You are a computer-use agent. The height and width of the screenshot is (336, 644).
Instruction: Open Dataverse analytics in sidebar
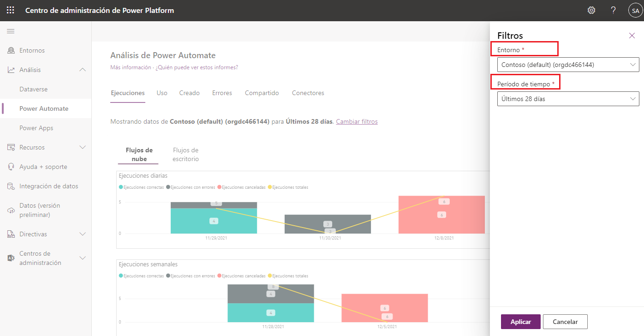pos(46,89)
